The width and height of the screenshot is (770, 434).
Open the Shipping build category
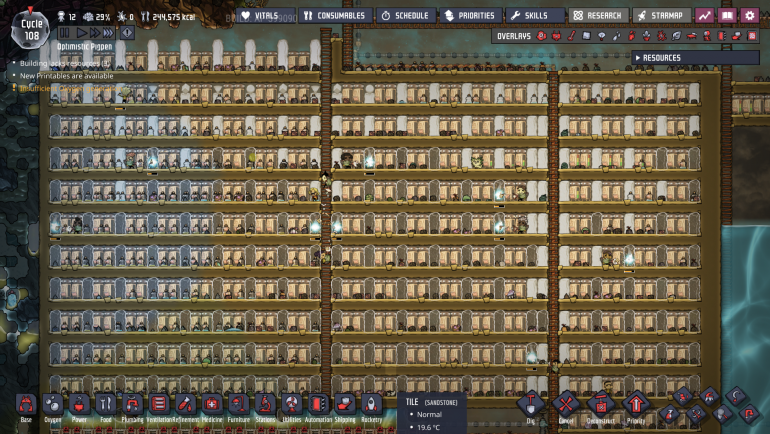tap(344, 404)
